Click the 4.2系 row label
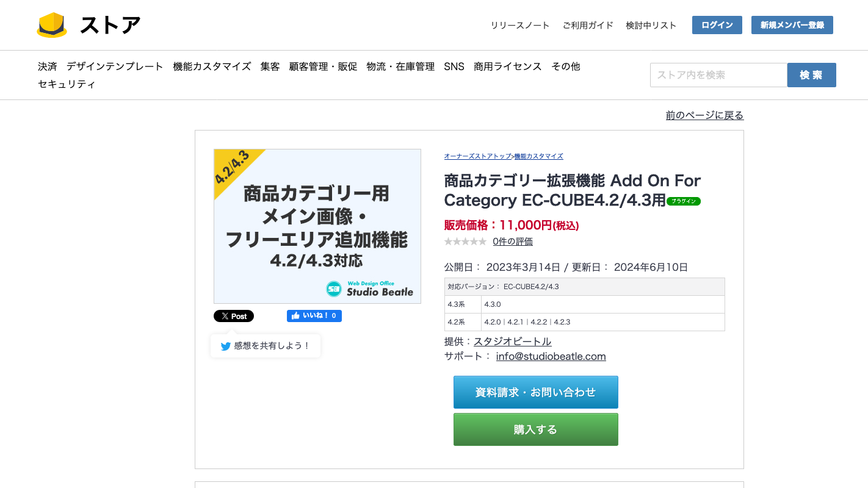The height and width of the screenshot is (488, 868). (463, 322)
